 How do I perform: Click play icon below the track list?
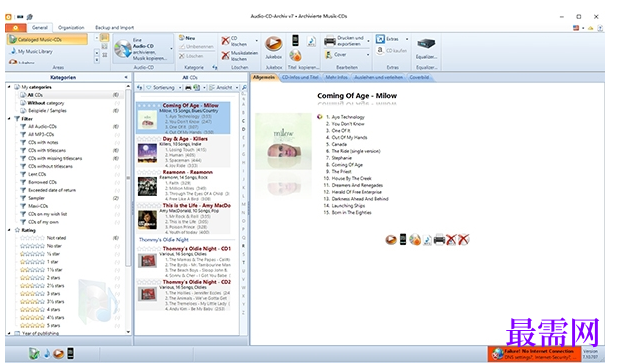[x=391, y=240]
